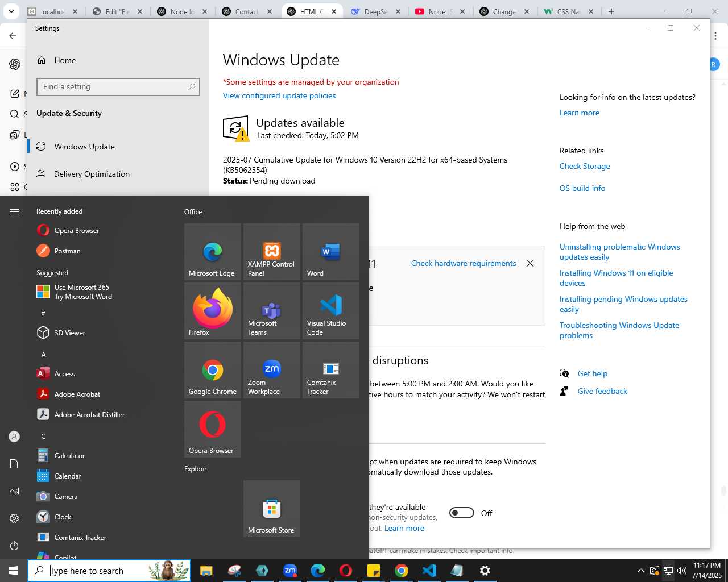Click Learn more about latest updates
Viewport: 728px width, 582px height.
[x=580, y=113]
